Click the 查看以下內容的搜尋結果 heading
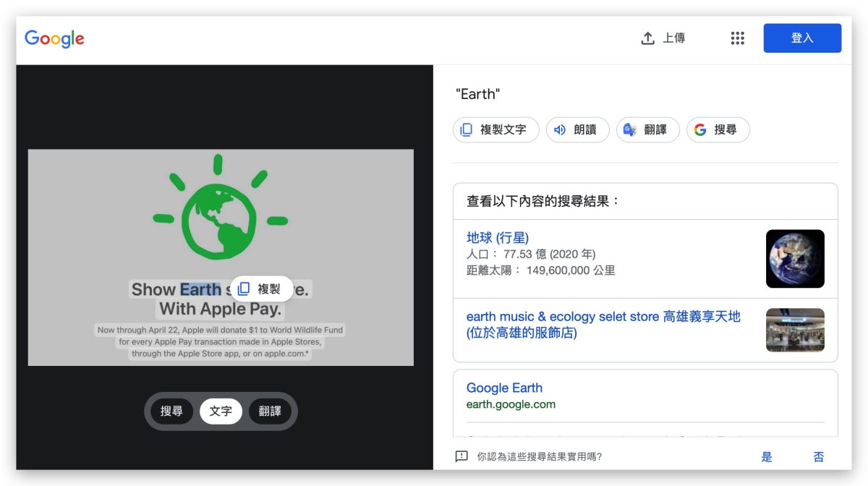Viewport: 868px width, 486px height. click(x=543, y=201)
